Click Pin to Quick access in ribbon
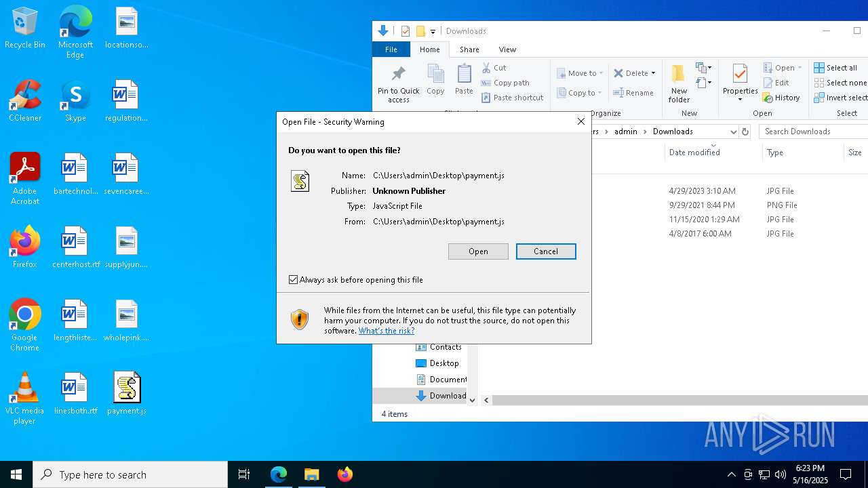The width and height of the screenshot is (868, 488). [398, 85]
